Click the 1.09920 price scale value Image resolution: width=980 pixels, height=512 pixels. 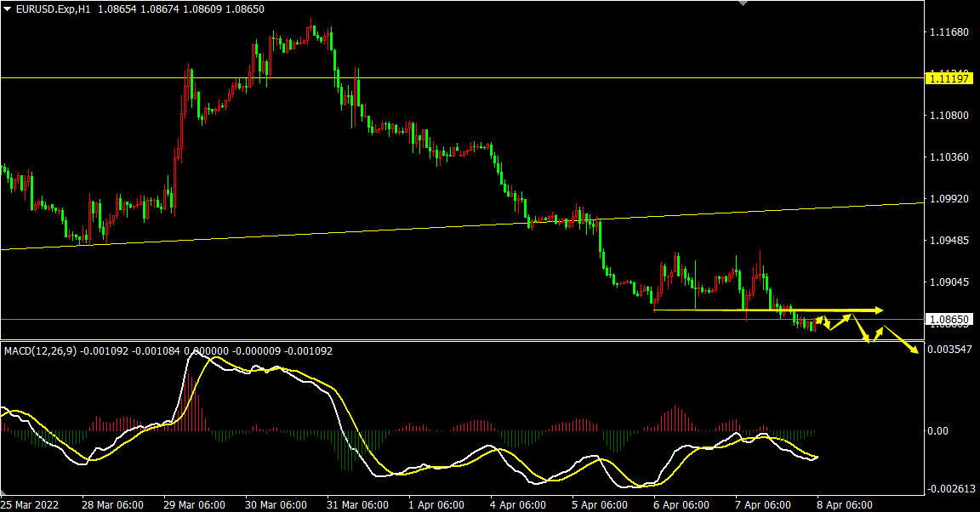(x=949, y=199)
